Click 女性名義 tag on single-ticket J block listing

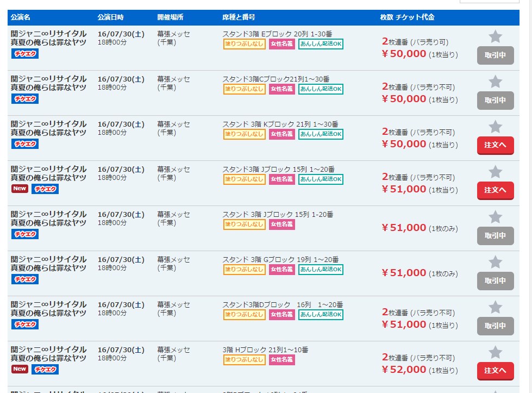pos(281,224)
